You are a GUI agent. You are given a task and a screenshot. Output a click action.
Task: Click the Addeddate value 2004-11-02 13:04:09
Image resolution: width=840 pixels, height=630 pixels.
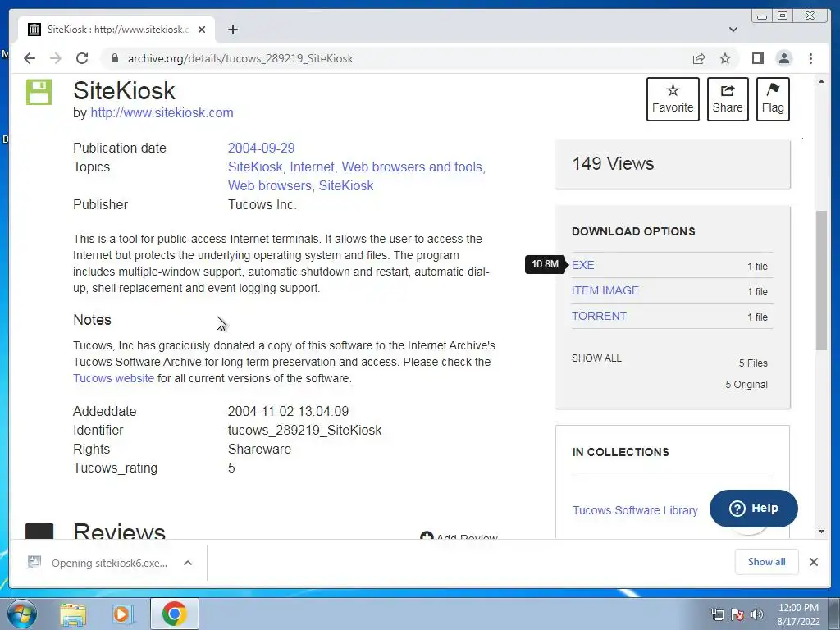coord(288,412)
